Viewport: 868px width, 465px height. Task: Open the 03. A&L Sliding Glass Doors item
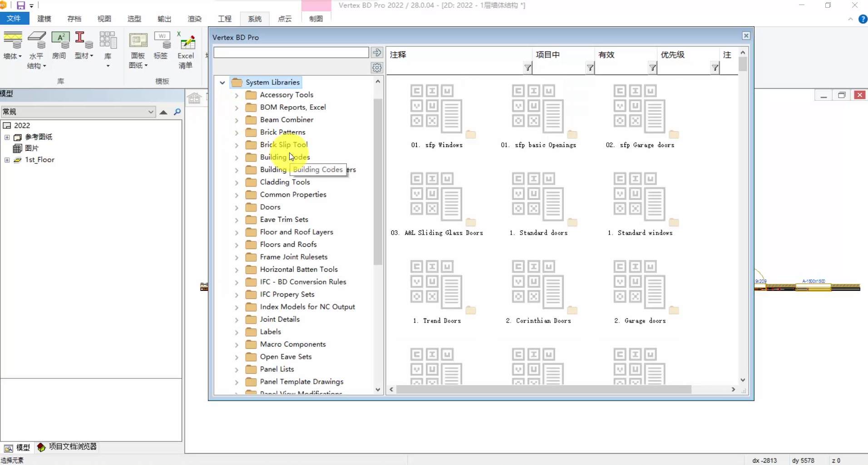[x=436, y=204]
